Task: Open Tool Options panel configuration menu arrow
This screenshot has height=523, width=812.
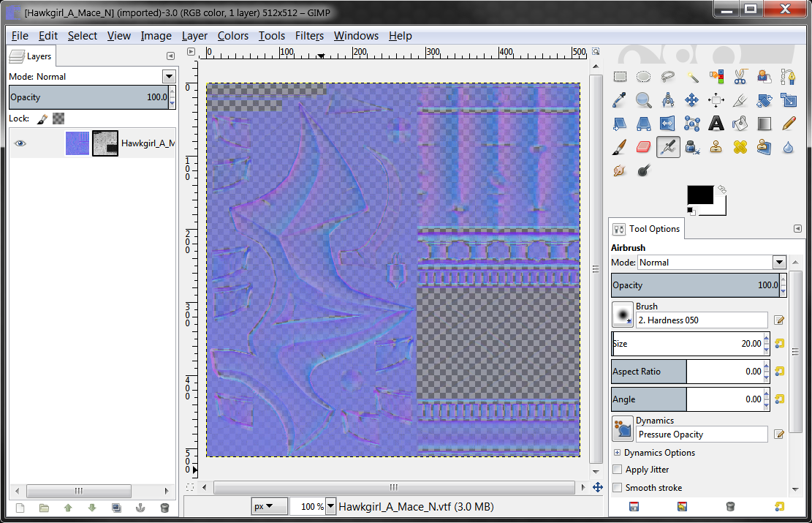Action: [x=797, y=229]
